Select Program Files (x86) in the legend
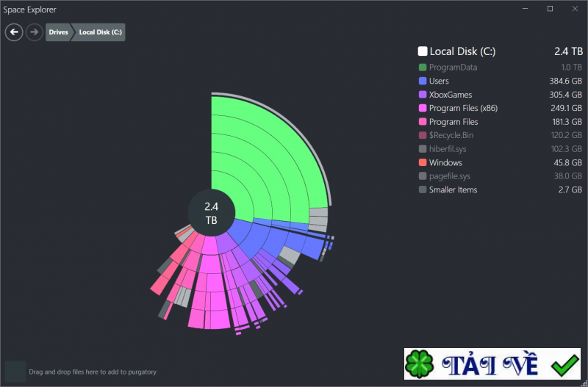Image resolution: width=588 pixels, height=387 pixels. coord(463,108)
